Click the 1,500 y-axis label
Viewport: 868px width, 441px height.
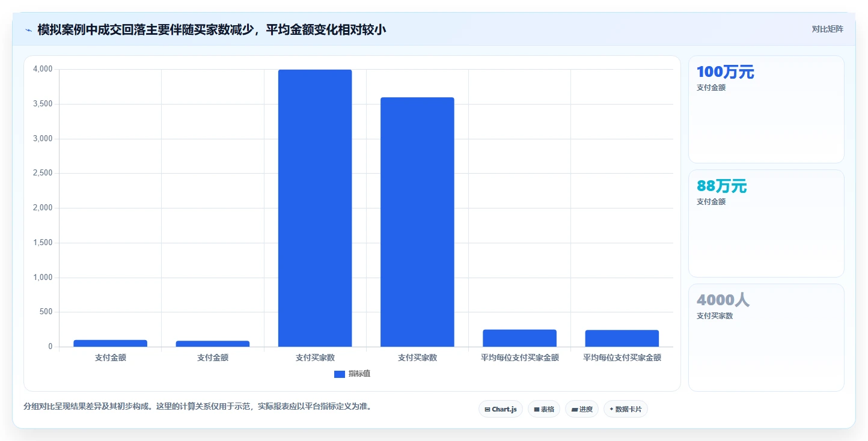[42, 243]
